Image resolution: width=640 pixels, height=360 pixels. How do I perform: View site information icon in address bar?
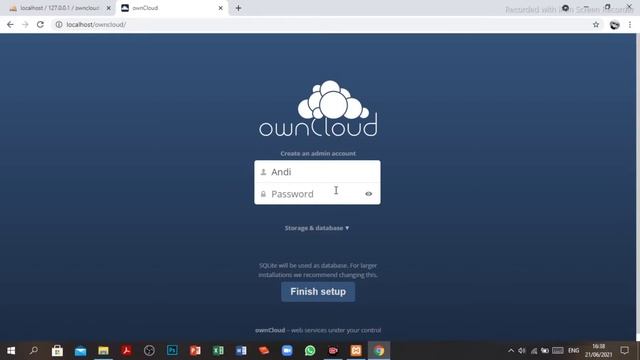tap(59, 24)
